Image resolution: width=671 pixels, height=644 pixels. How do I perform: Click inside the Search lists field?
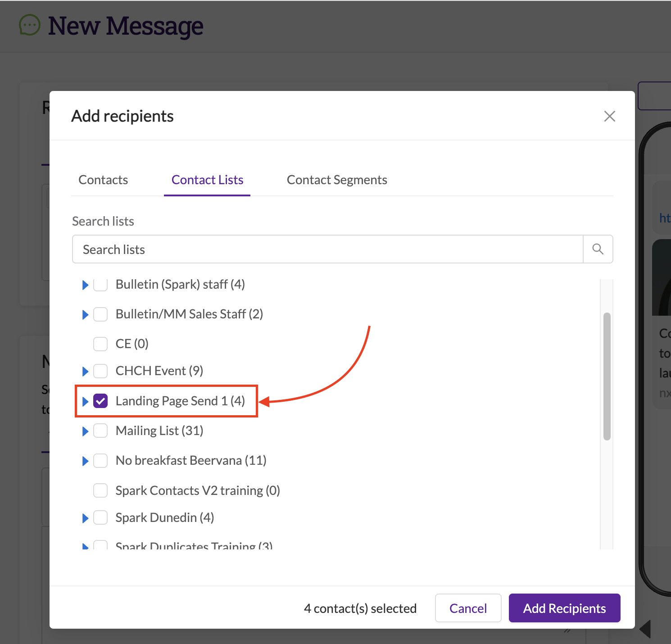[315, 249]
